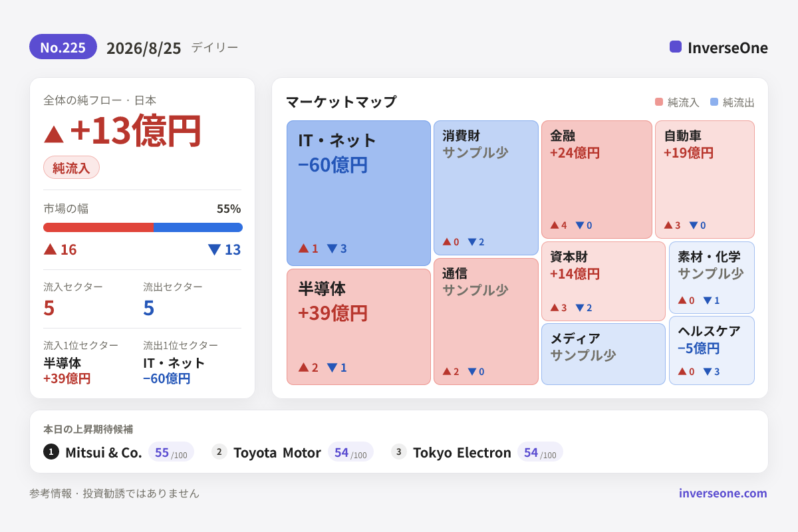Click the market breadth red-blue bar

click(x=143, y=227)
